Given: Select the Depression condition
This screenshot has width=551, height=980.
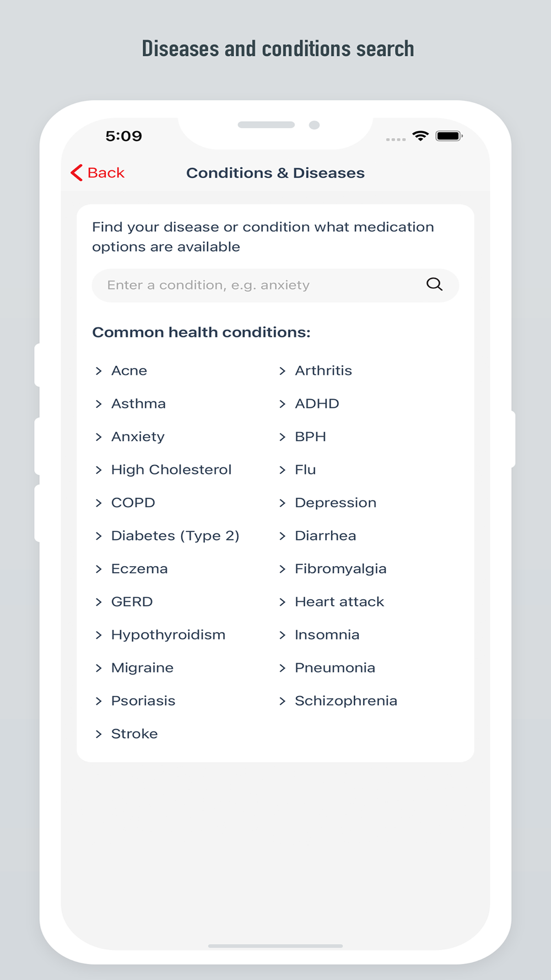Looking at the screenshot, I should coord(336,503).
